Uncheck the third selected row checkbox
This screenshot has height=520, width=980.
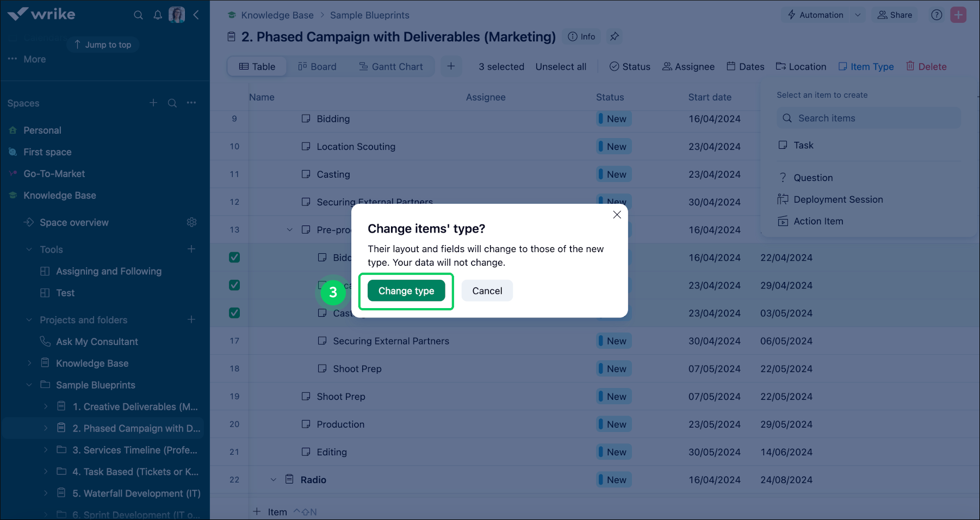(x=234, y=313)
